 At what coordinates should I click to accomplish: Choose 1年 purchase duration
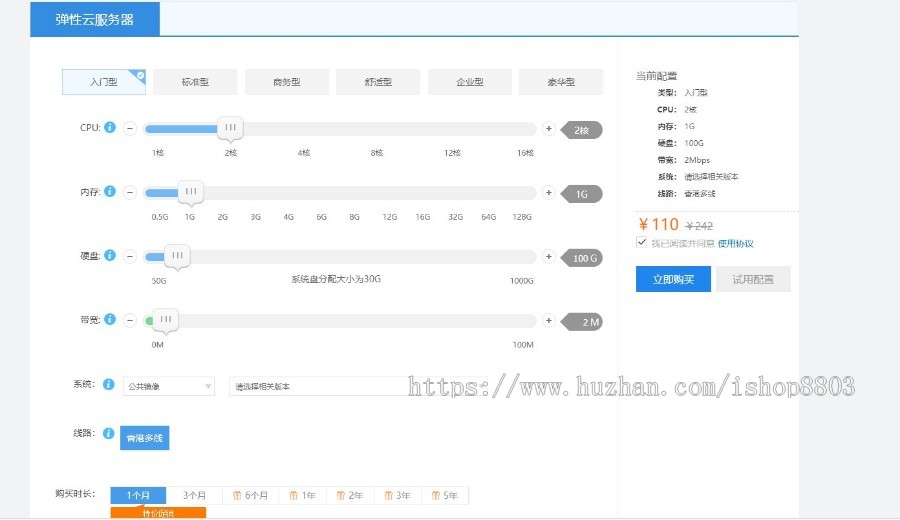tap(302, 495)
